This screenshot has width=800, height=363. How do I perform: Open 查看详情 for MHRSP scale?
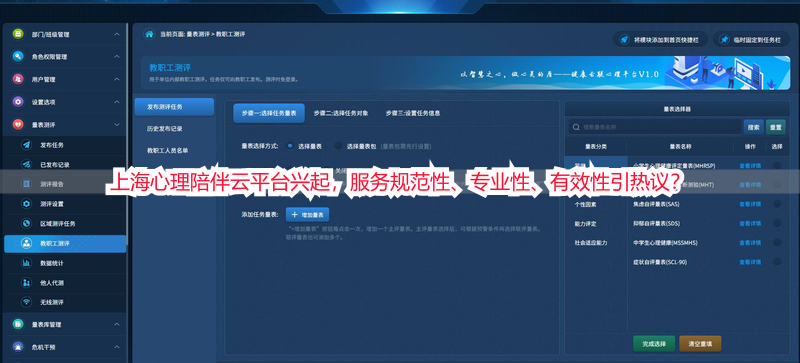coord(750,165)
